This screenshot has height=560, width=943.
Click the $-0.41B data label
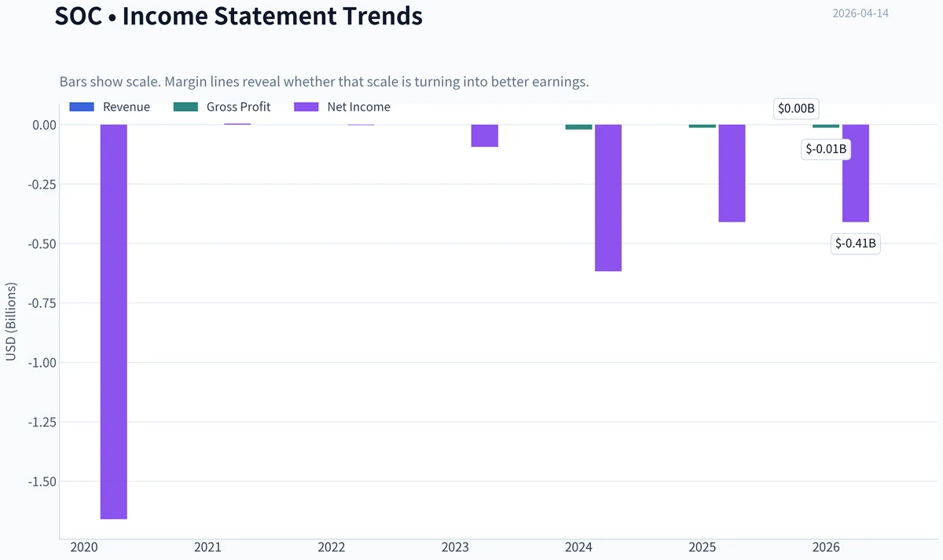pos(856,243)
